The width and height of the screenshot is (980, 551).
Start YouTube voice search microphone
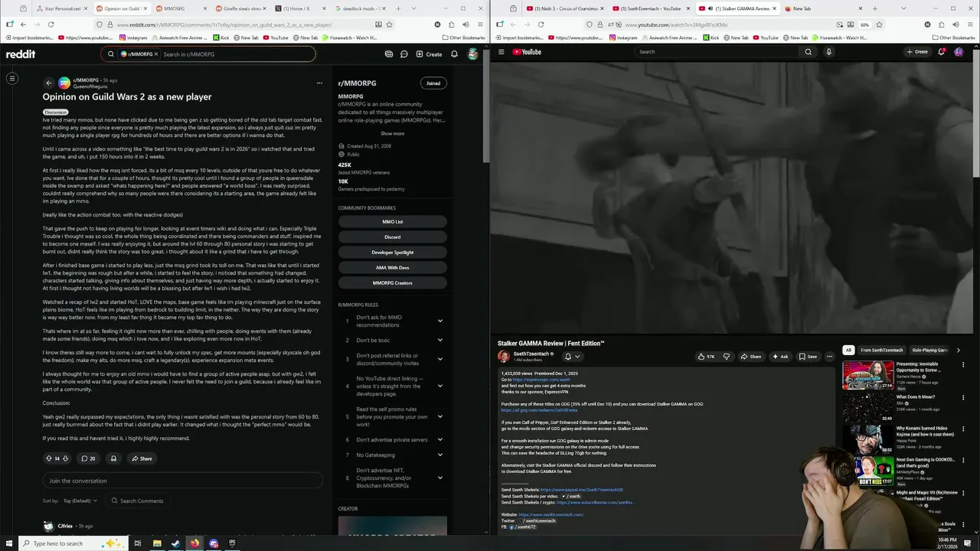[828, 52]
